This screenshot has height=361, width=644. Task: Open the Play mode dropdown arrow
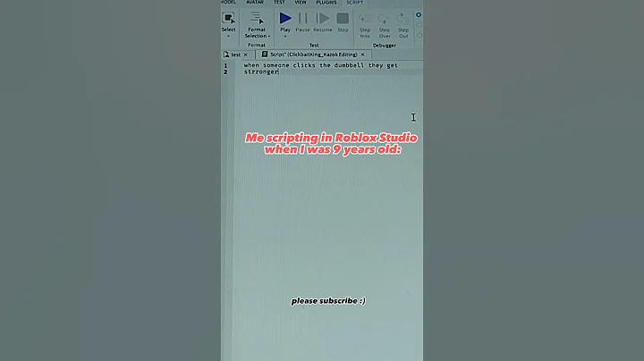click(285, 37)
